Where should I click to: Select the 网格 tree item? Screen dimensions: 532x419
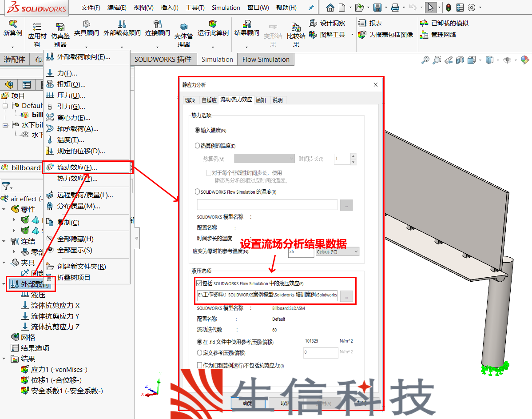pyautogui.click(x=23, y=337)
